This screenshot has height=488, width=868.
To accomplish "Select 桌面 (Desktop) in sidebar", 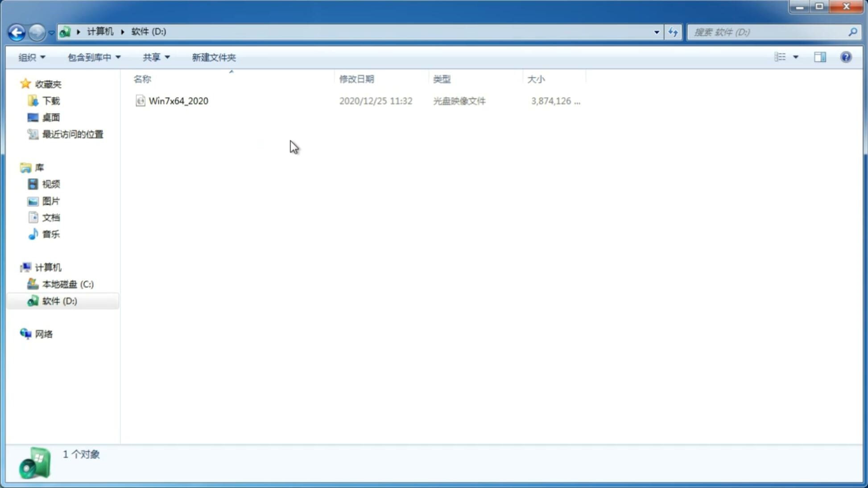I will pyautogui.click(x=50, y=117).
